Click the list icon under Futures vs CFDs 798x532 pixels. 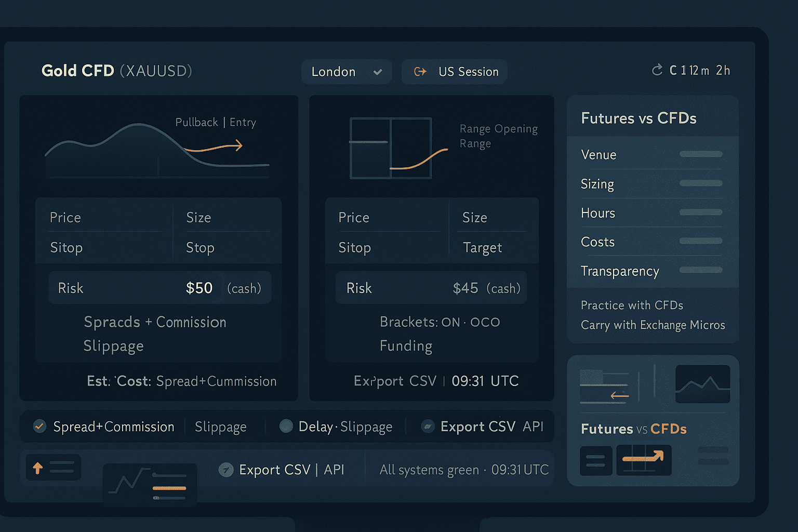(595, 460)
